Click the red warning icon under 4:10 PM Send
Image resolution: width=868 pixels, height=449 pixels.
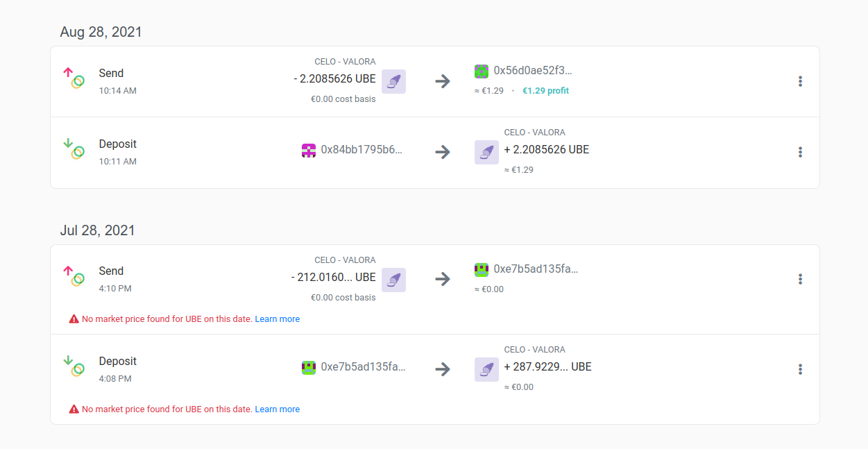pyautogui.click(x=74, y=319)
